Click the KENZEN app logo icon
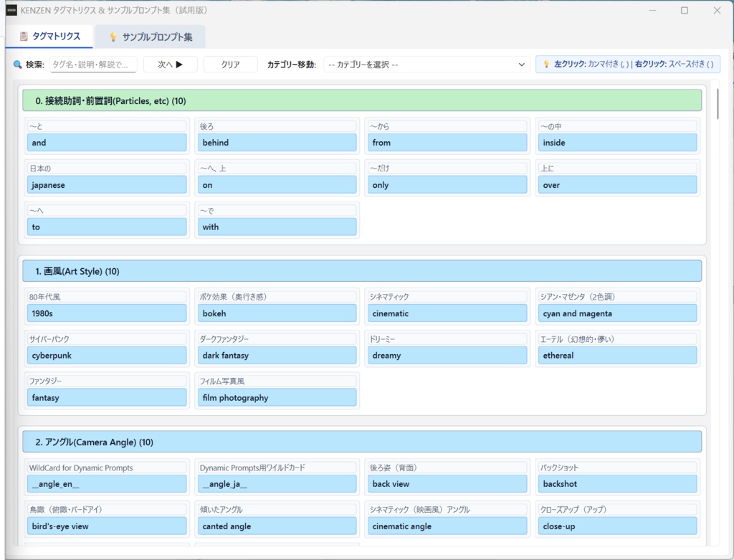734x560 pixels. [11, 10]
